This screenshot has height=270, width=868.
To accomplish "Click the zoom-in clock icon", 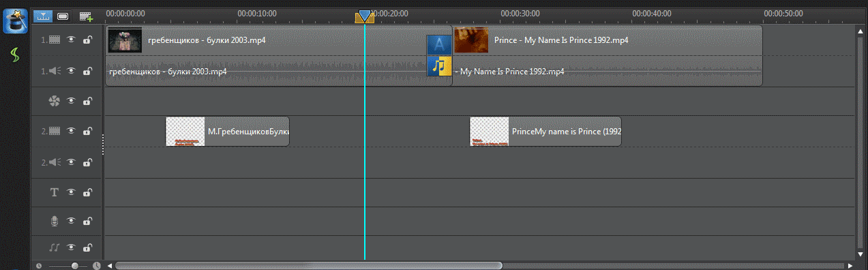I will (97, 265).
